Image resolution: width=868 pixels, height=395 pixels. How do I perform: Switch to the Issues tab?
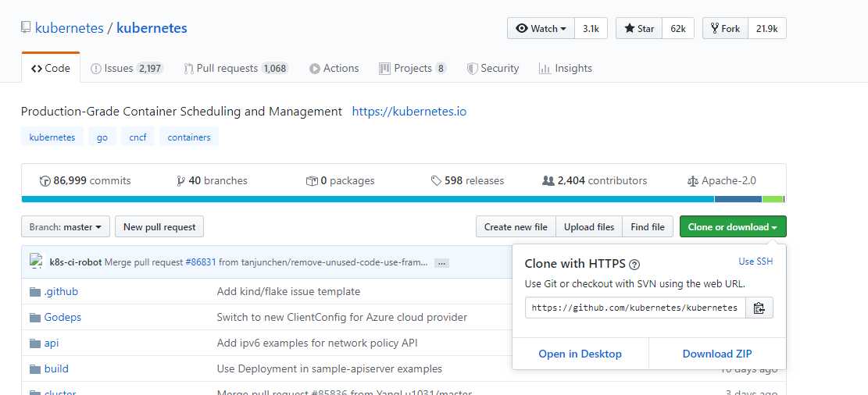[127, 68]
